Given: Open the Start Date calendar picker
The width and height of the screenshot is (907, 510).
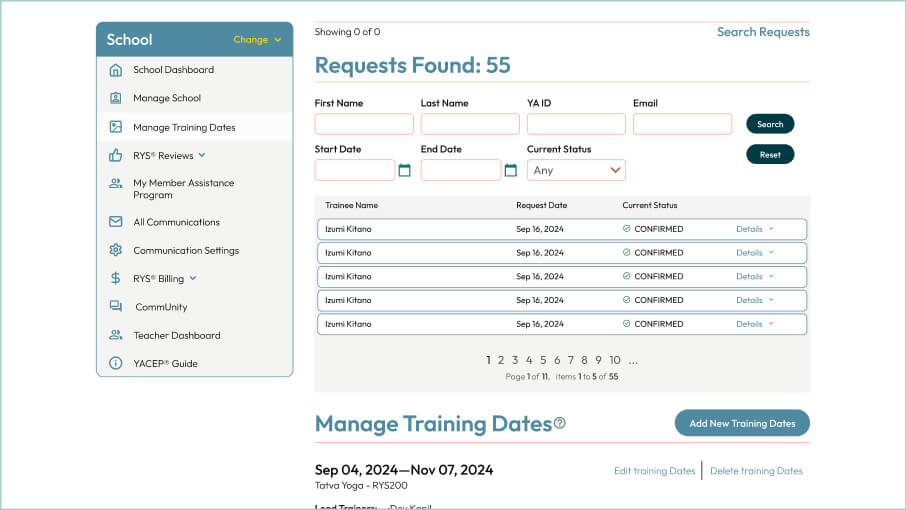Looking at the screenshot, I should coord(404,171).
